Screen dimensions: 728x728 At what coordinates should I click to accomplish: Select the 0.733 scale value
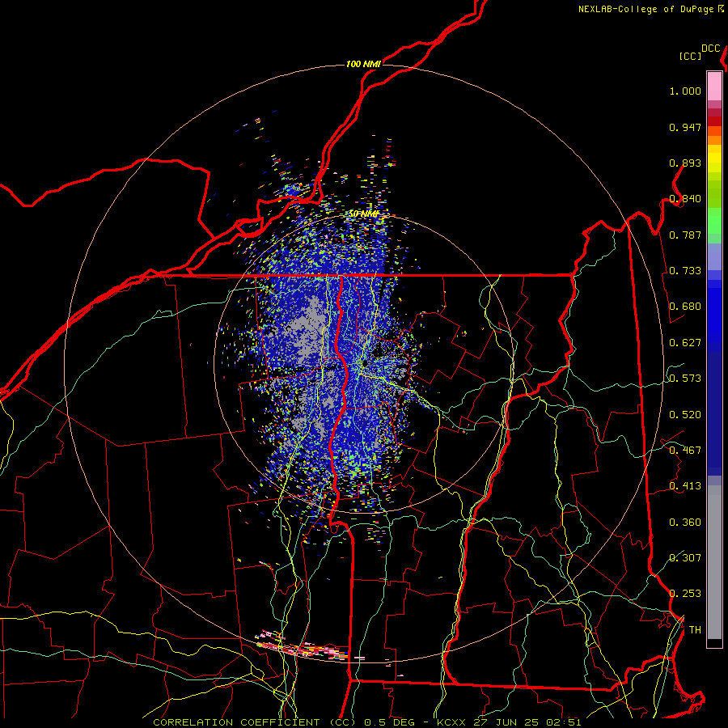coord(685,271)
